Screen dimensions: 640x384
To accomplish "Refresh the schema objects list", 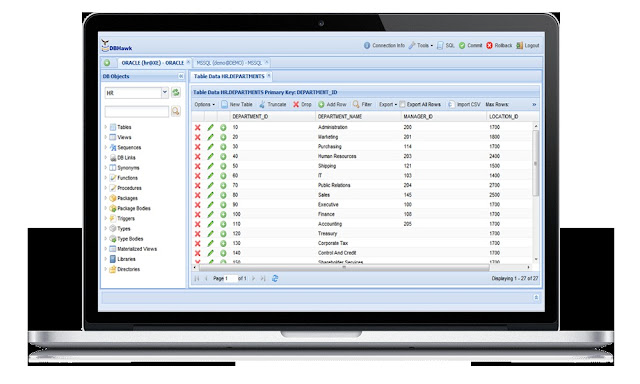I will click(x=176, y=93).
